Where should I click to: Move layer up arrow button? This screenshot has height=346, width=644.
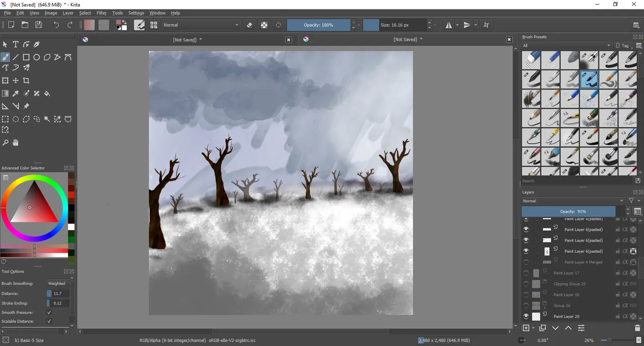pos(568,328)
